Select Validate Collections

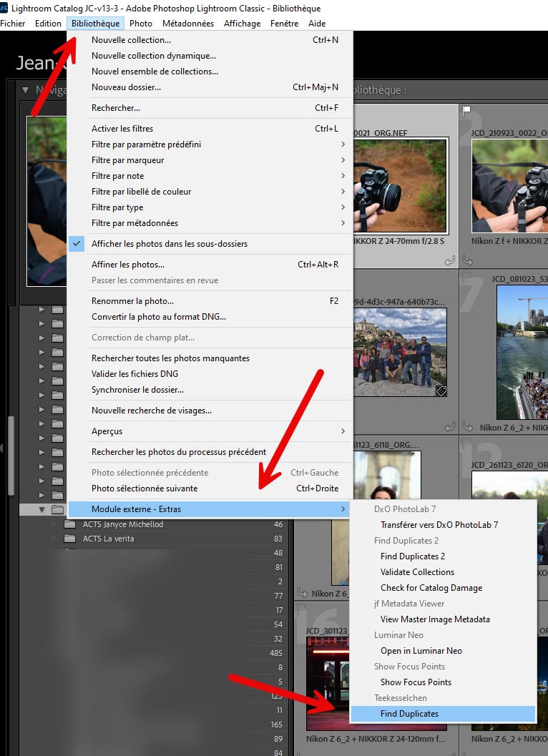443,571
